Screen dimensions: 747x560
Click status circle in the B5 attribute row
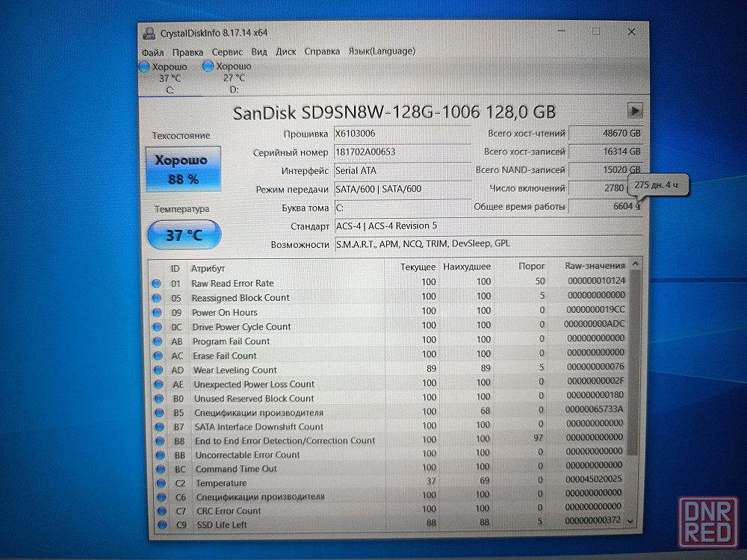pyautogui.click(x=160, y=412)
